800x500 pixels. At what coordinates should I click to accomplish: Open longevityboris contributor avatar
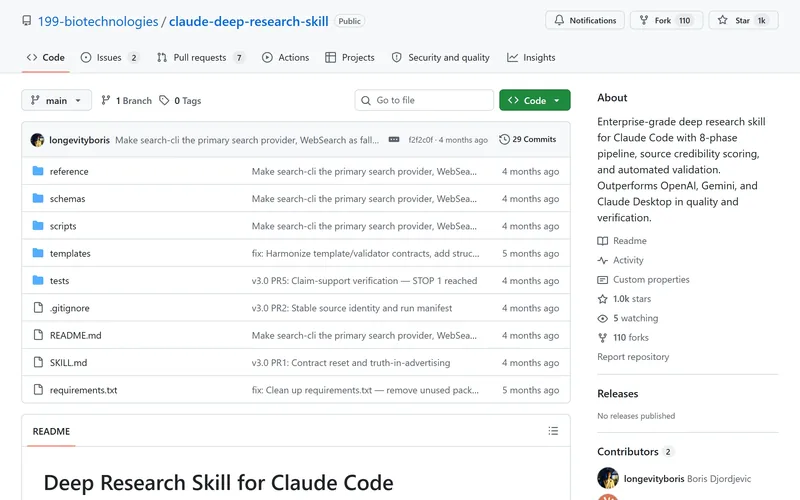tap(608, 478)
